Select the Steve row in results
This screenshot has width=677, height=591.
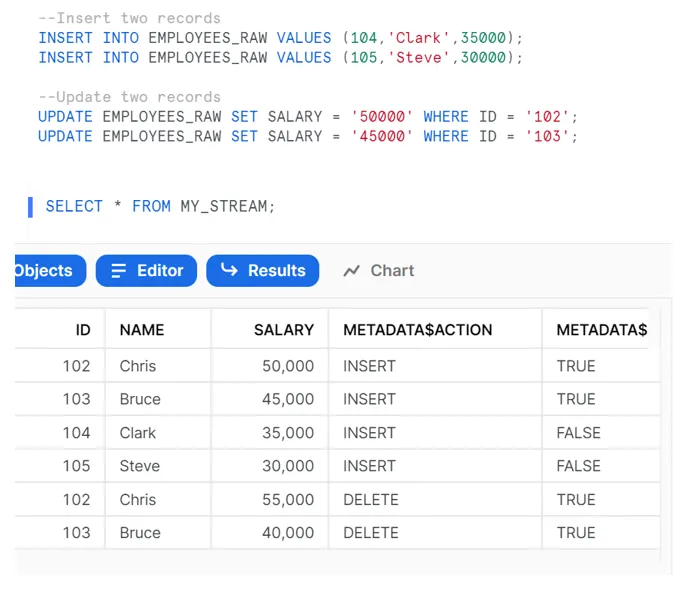(139, 466)
